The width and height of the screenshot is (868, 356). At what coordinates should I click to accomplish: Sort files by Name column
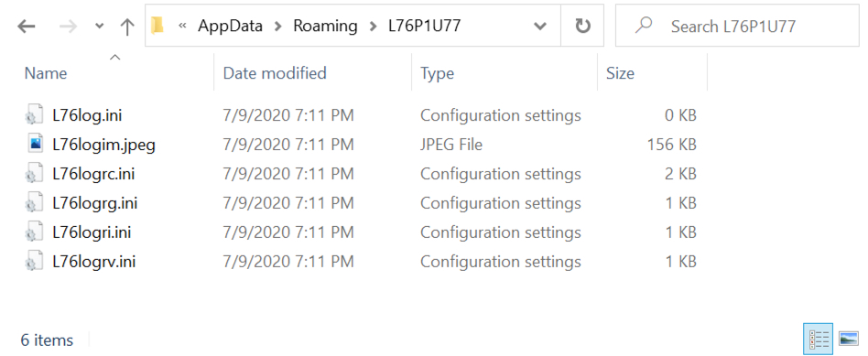click(x=46, y=73)
